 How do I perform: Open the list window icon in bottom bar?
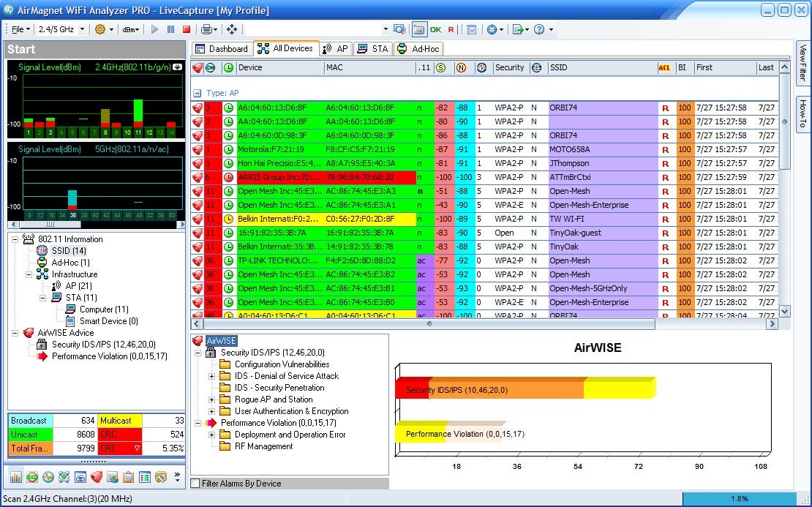(x=145, y=477)
